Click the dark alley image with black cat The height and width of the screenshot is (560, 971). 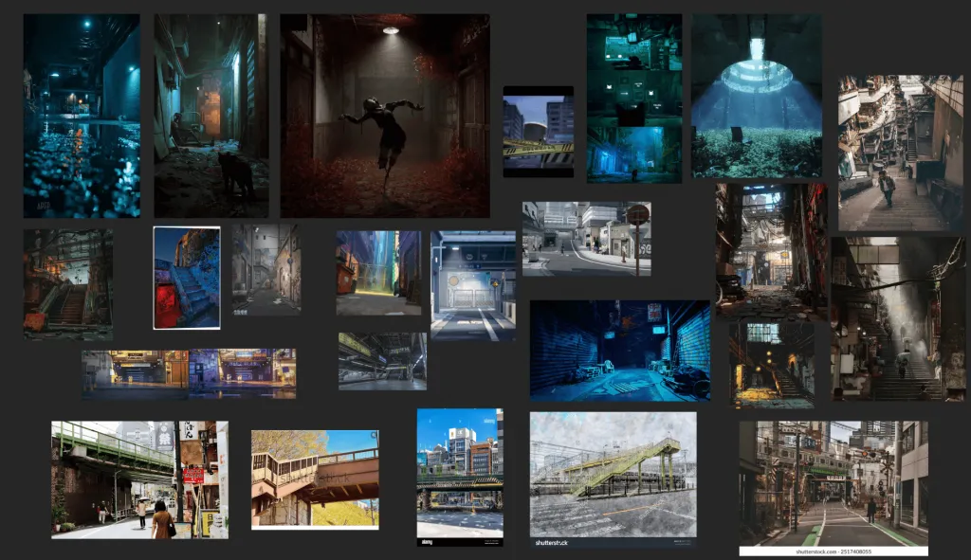(x=211, y=116)
